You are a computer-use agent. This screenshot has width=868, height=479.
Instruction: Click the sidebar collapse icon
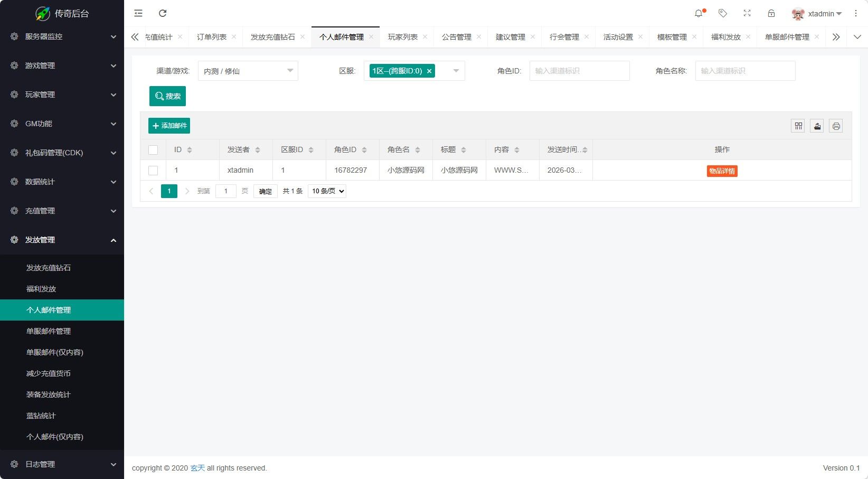coord(138,13)
